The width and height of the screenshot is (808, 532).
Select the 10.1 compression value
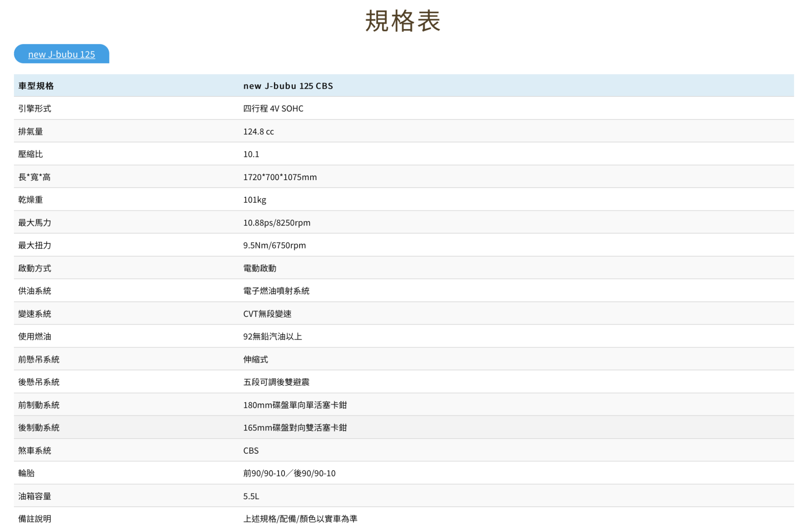click(251, 154)
